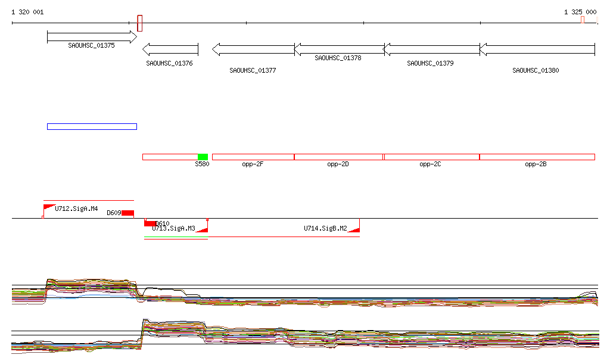This screenshot has height=364, width=610.
Task: Select the SAOUHSC_01377 gene arrow
Action: [x=253, y=49]
